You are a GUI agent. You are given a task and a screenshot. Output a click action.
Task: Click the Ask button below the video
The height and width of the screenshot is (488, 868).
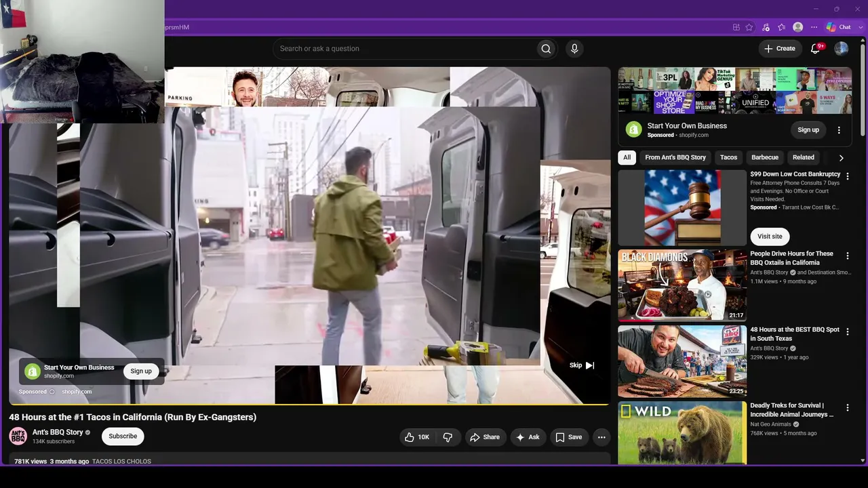coord(528,437)
